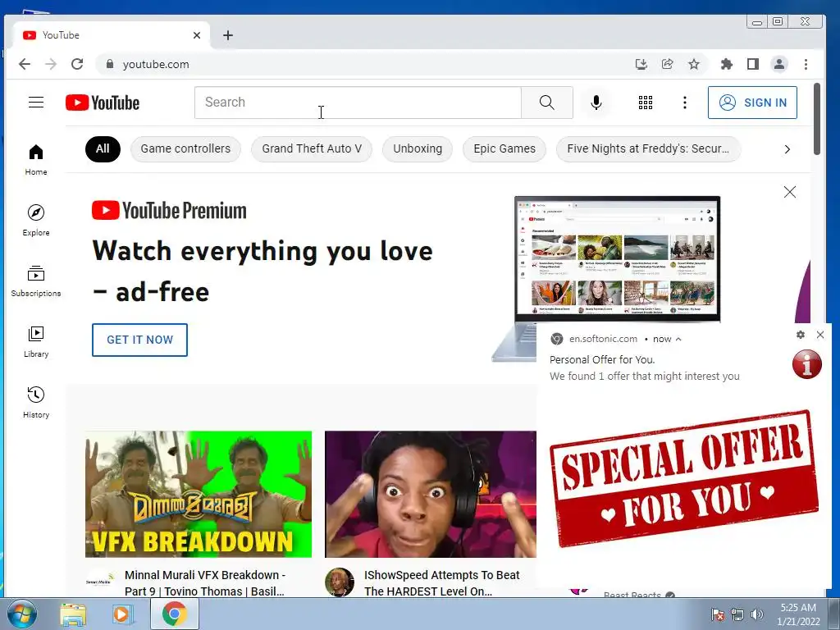
Task: Open the YouTube hamburger guide menu
Action: (36, 103)
